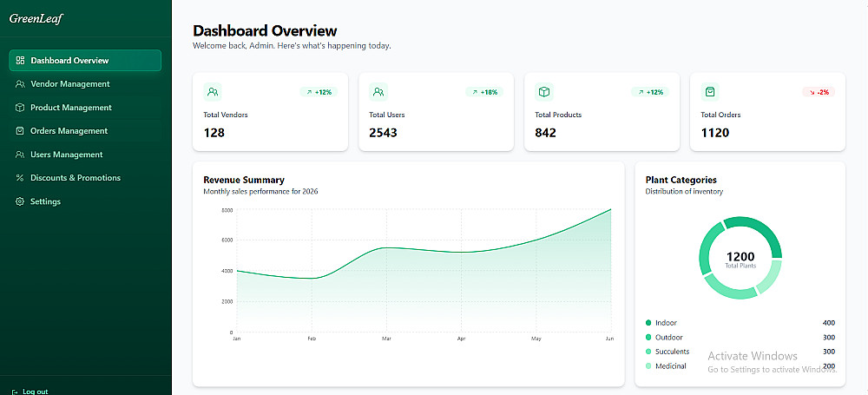Viewport: 868px width, 395px height.
Task: Click the Total Vendors value 128
Action: coord(214,133)
